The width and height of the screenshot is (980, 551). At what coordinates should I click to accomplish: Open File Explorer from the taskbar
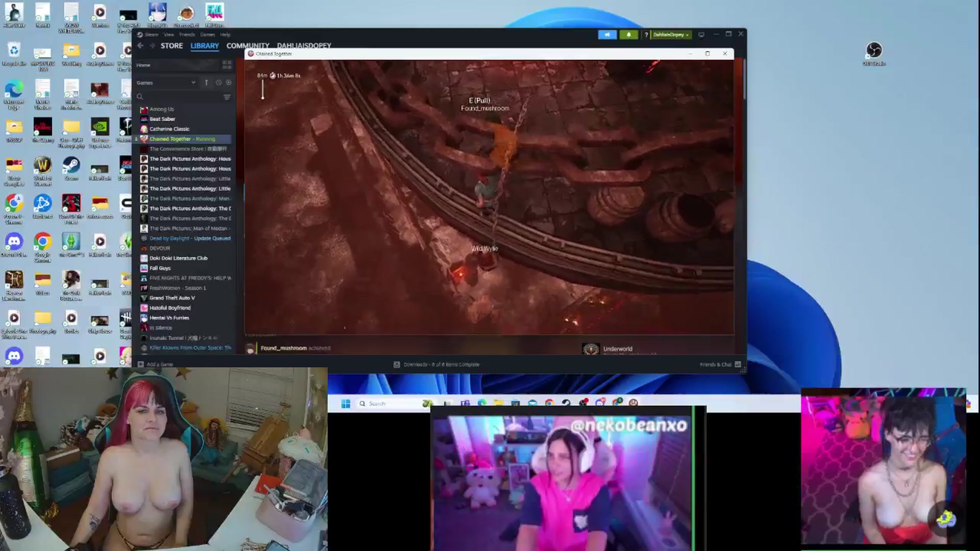(499, 403)
